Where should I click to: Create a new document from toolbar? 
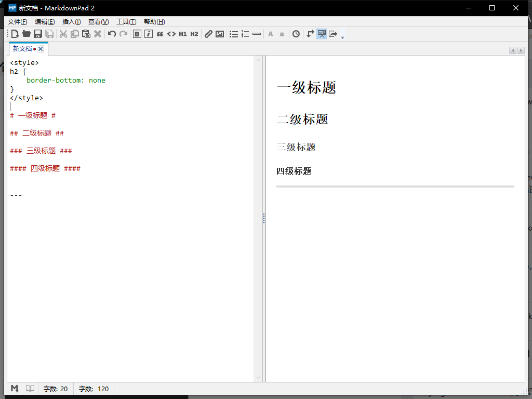(15, 34)
